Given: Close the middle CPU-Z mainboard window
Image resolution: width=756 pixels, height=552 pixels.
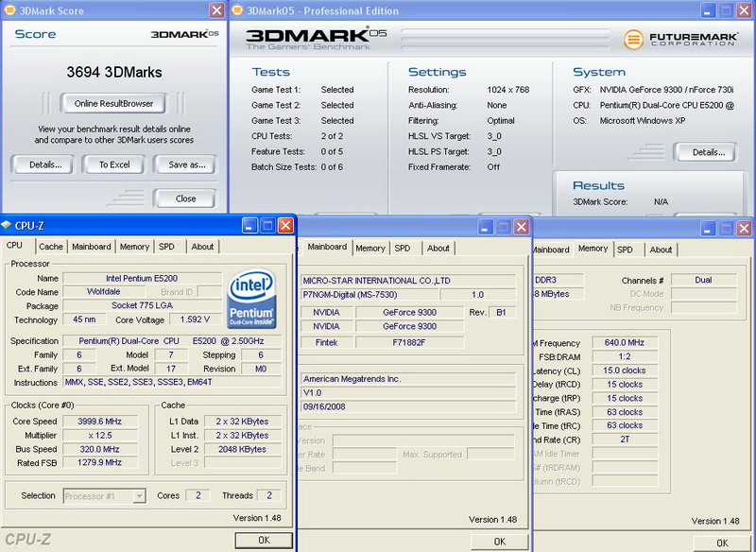Looking at the screenshot, I should [x=522, y=227].
